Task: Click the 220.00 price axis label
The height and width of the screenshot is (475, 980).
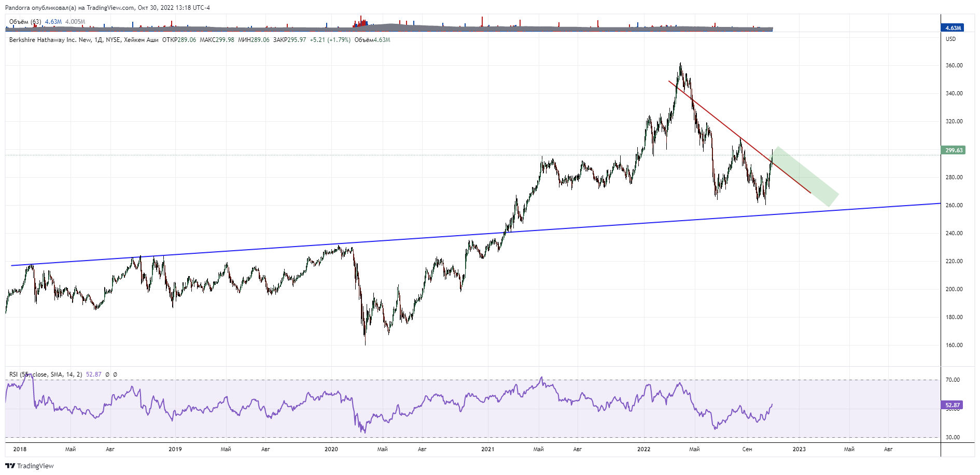Action: tap(954, 261)
